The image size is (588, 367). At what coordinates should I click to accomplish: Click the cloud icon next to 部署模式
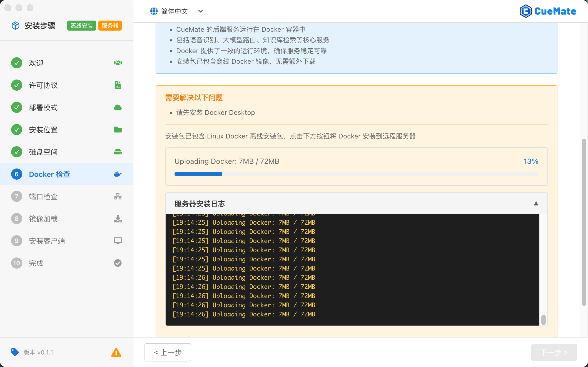point(118,107)
